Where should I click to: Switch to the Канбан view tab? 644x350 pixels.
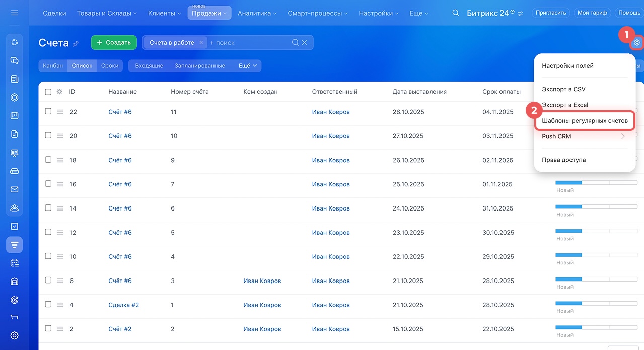(53, 66)
